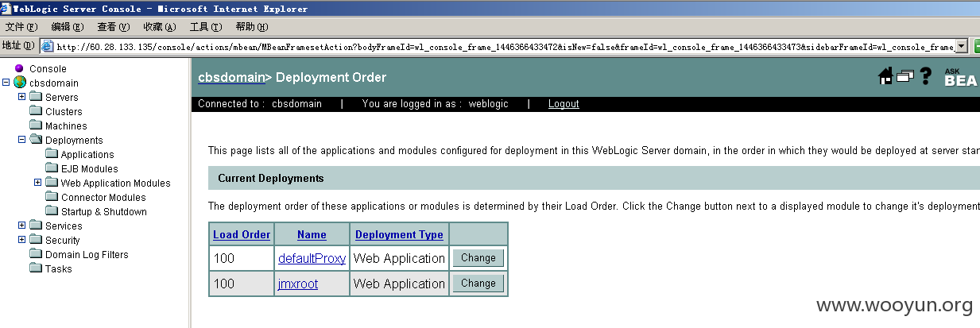Select Servers in the navigation tree

[62, 97]
